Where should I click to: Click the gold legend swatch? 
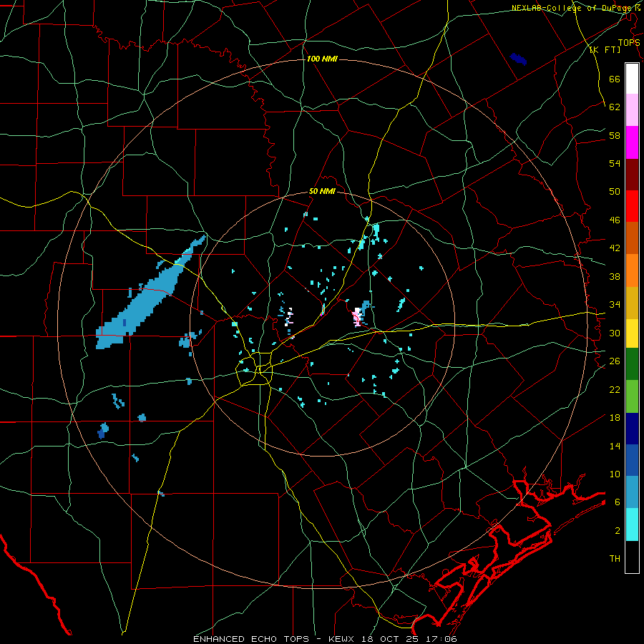632,302
